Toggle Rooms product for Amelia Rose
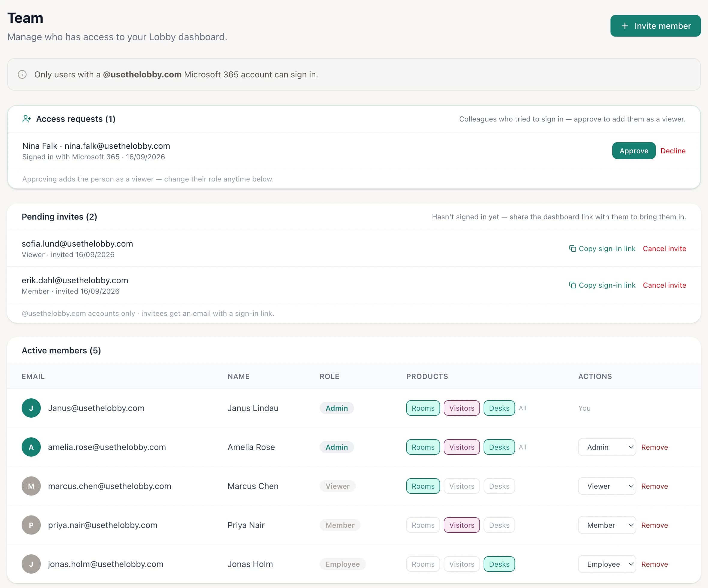Viewport: 708px width, 588px height. coord(423,447)
